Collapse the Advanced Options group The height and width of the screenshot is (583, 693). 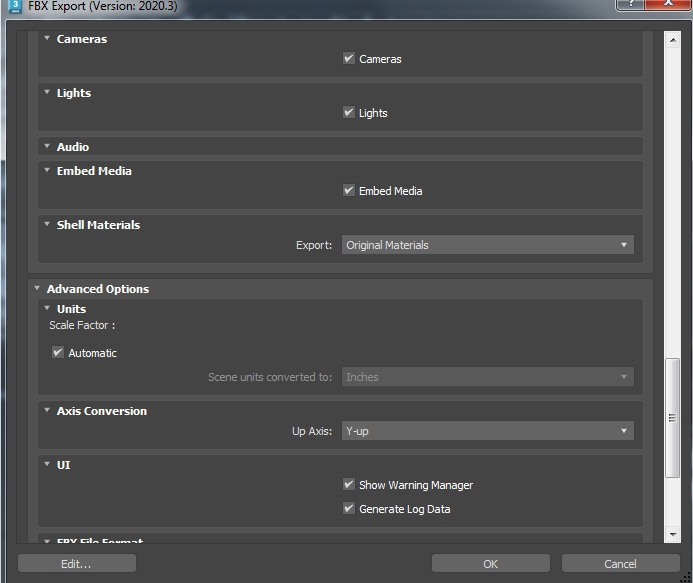click(x=37, y=288)
